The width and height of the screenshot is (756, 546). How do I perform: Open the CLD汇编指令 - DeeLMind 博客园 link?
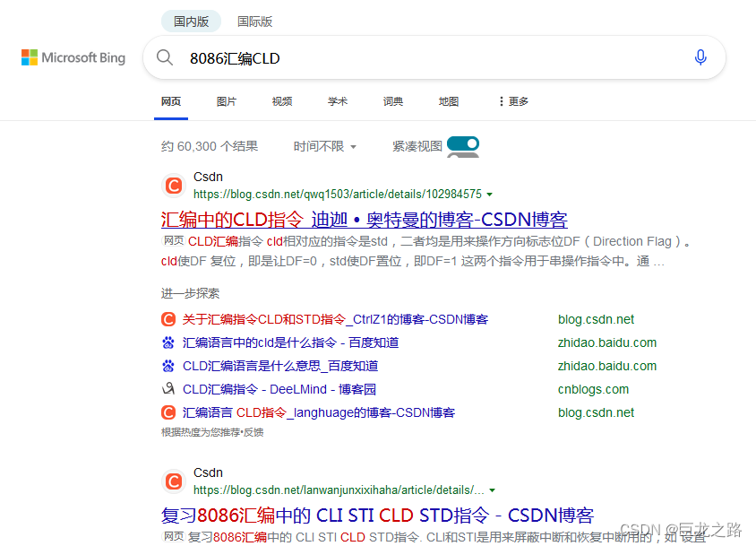(279, 389)
